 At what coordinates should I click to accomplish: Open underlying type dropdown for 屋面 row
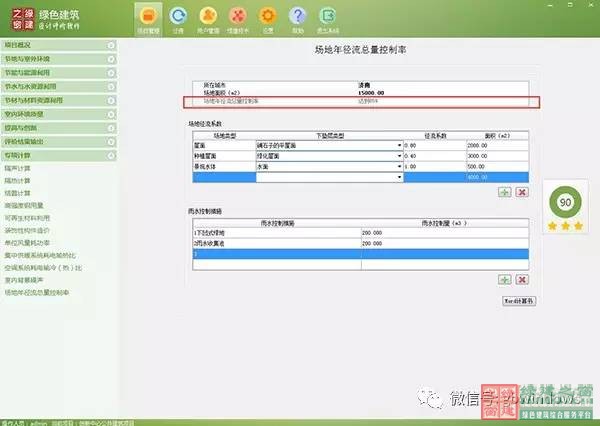(x=399, y=146)
